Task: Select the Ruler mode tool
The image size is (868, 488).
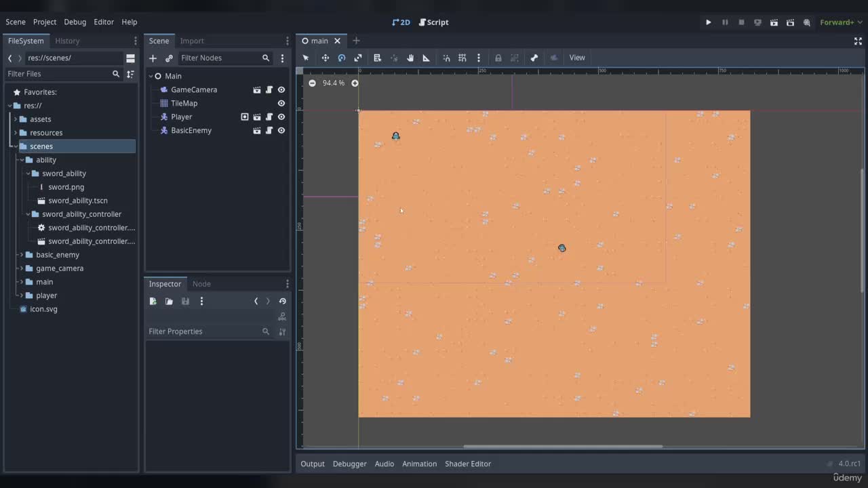Action: click(427, 58)
